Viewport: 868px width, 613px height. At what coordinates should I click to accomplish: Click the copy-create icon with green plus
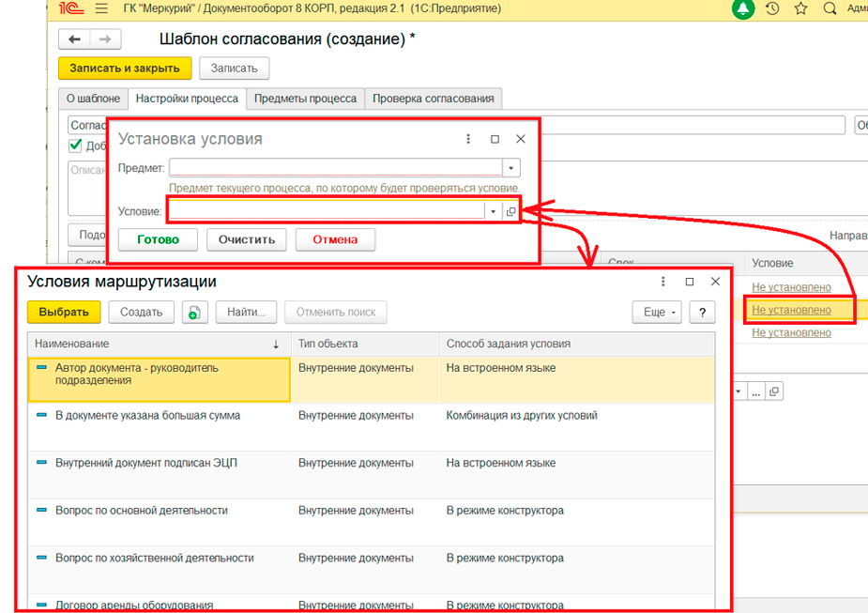tap(194, 313)
